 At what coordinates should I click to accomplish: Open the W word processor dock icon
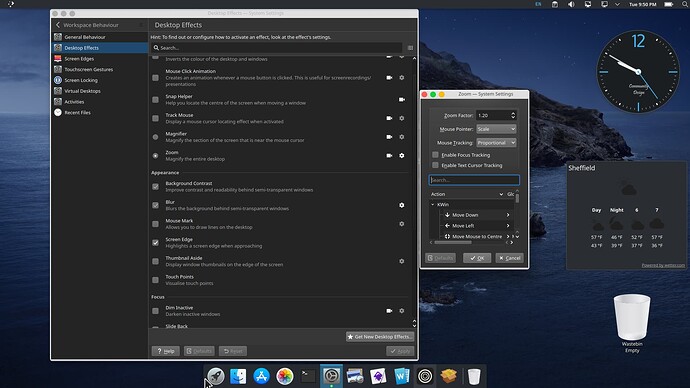tap(401, 376)
